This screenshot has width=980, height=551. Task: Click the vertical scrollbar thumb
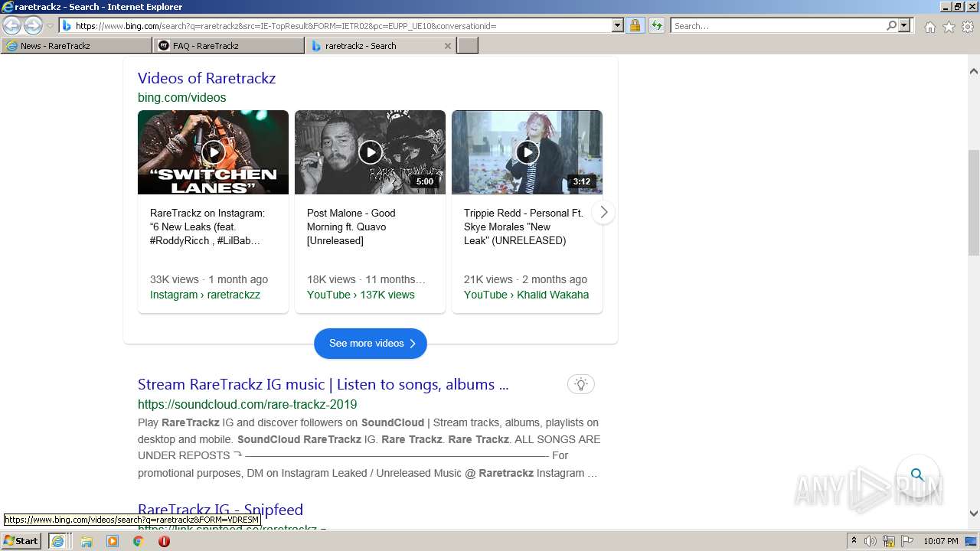click(x=974, y=202)
